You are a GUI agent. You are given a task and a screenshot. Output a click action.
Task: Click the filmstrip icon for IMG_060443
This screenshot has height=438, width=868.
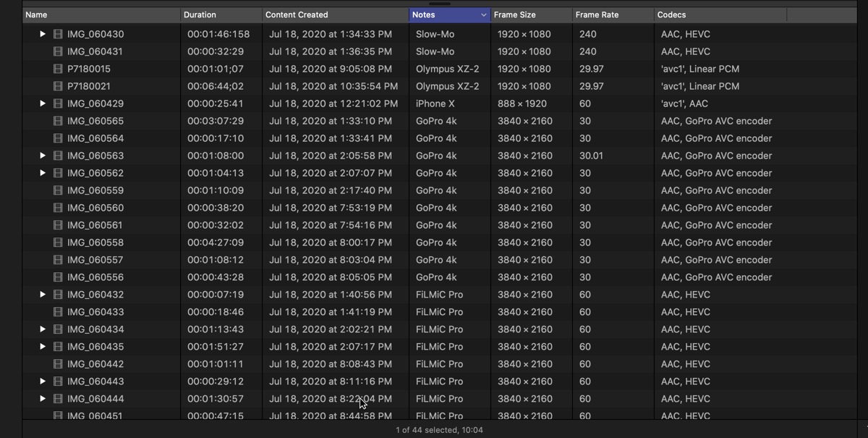point(58,382)
